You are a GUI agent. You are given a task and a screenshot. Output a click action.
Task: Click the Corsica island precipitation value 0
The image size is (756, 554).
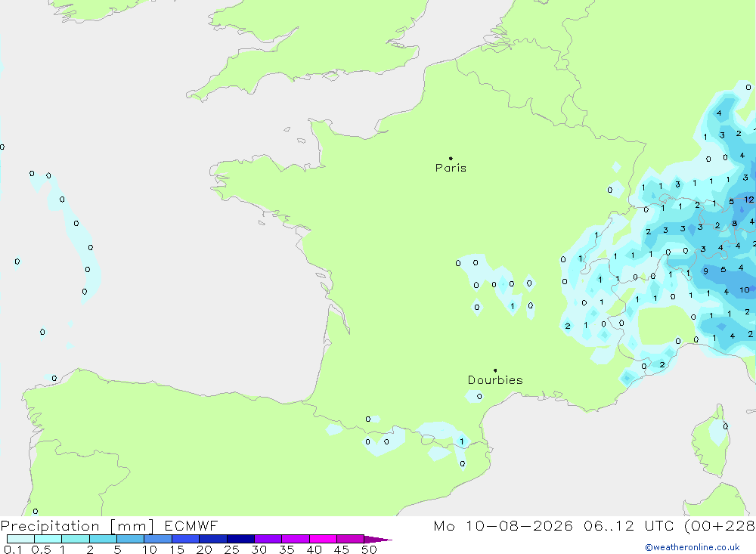(x=725, y=426)
